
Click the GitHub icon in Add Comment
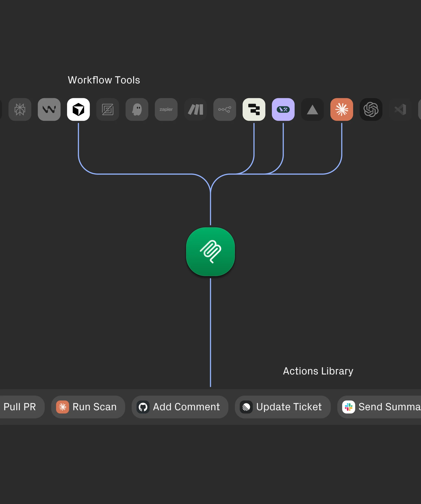pos(143,407)
